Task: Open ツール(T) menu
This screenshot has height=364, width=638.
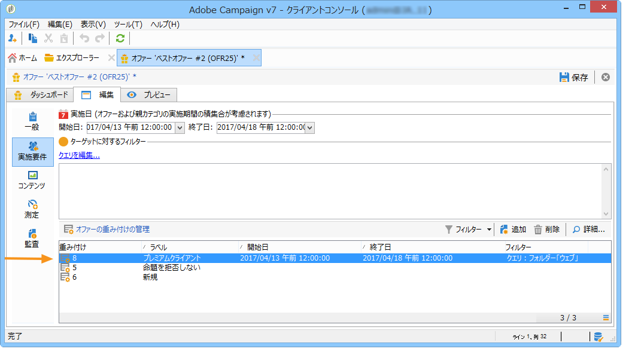Action: pyautogui.click(x=128, y=25)
